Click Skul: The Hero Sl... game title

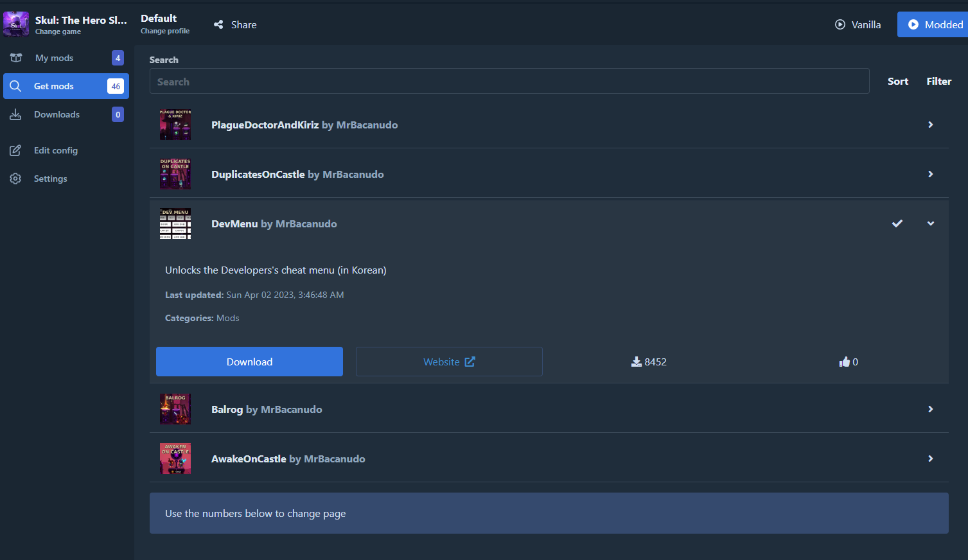pos(81,20)
